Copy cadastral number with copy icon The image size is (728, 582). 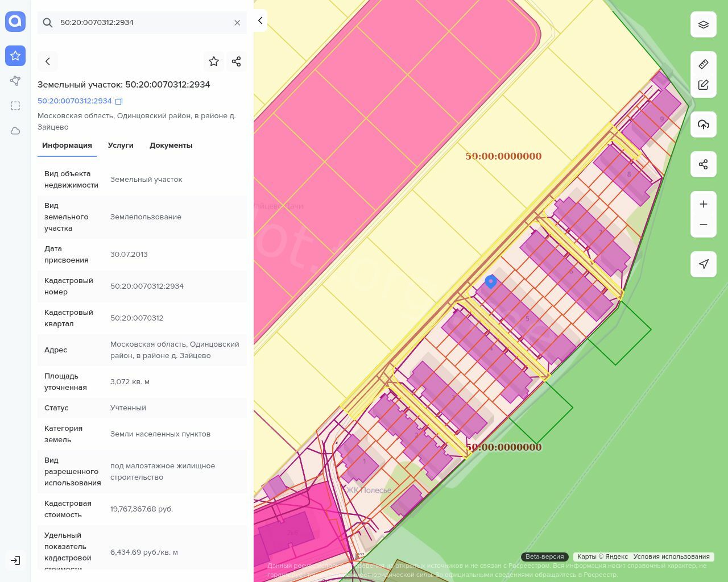point(119,101)
